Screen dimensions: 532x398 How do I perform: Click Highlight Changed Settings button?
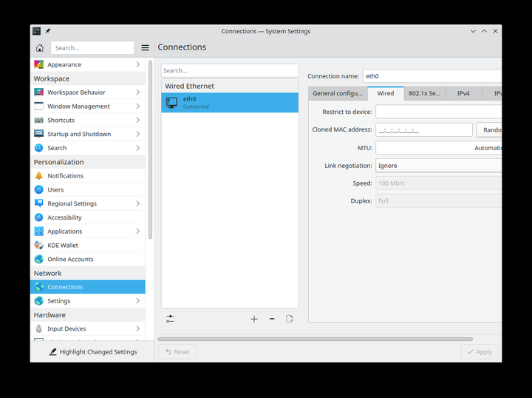point(92,352)
